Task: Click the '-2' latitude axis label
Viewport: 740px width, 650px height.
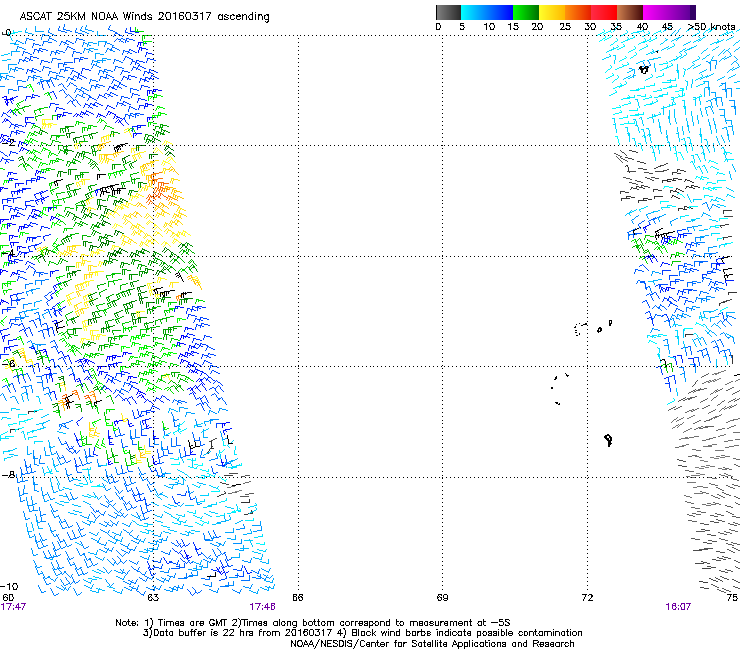Action: 9,142
